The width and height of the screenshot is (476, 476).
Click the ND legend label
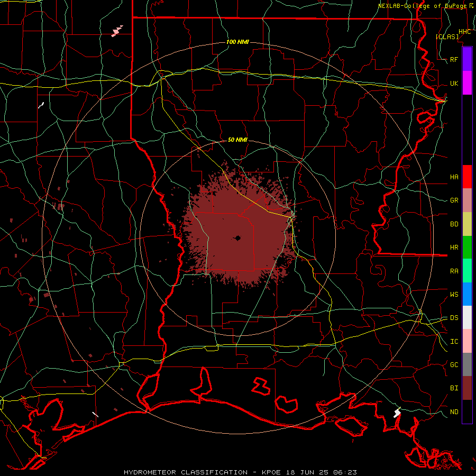pyautogui.click(x=454, y=412)
